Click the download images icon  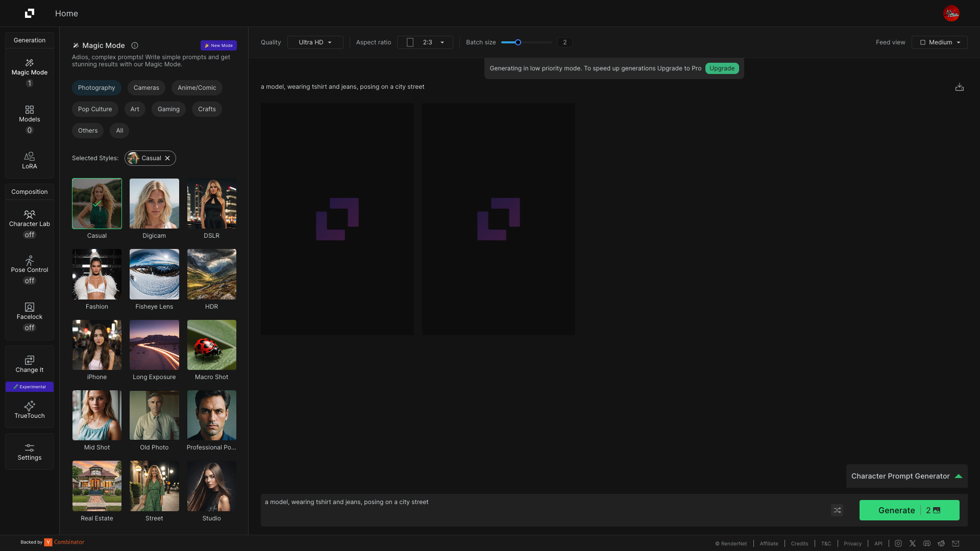960,87
